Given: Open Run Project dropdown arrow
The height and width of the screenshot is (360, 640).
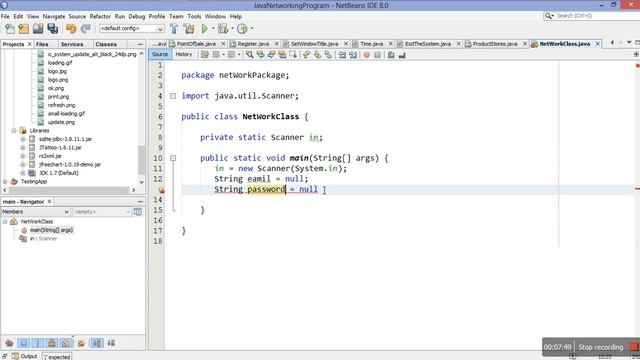Looking at the screenshot, I should pos(213,29).
